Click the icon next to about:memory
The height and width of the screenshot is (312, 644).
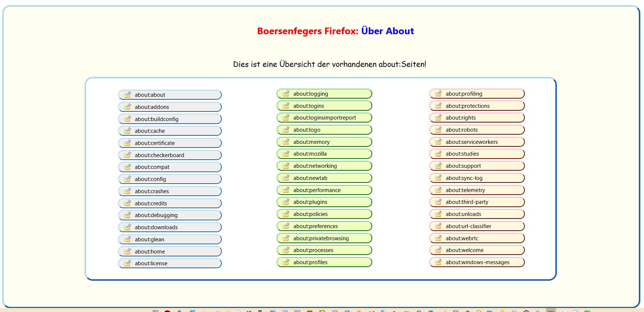286,142
